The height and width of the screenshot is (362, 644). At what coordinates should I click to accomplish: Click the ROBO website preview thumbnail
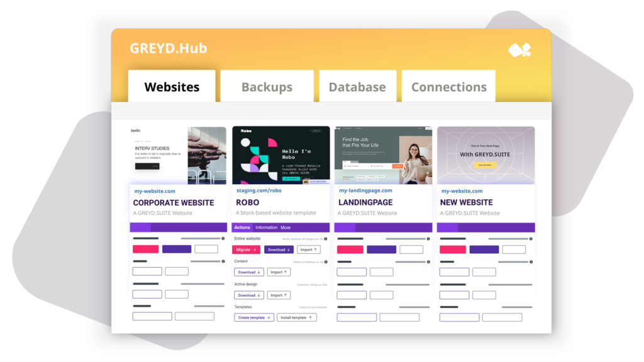pyautogui.click(x=280, y=154)
